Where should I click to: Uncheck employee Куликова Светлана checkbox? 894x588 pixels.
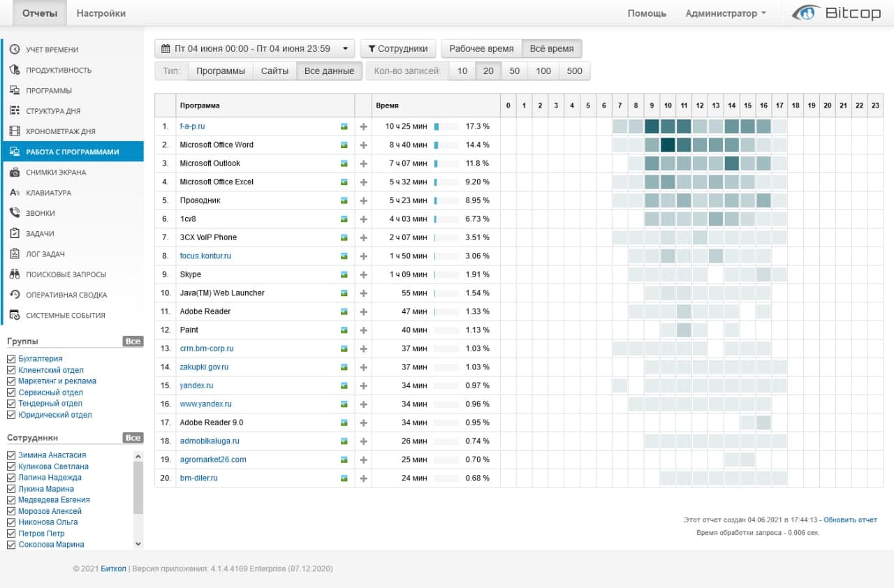point(10,466)
